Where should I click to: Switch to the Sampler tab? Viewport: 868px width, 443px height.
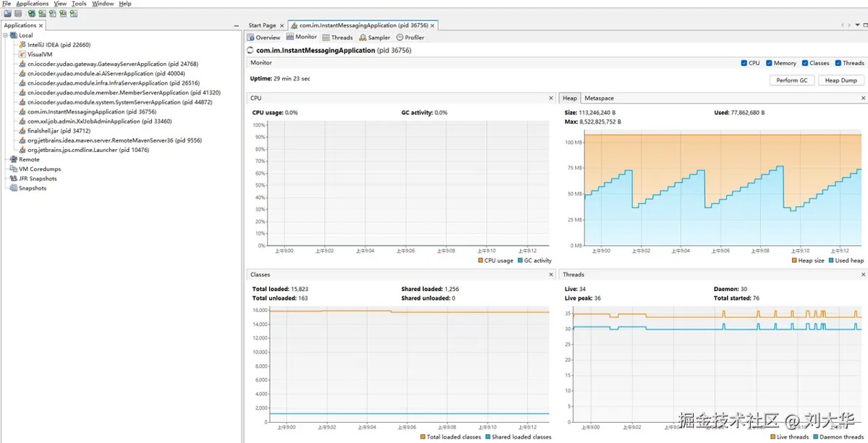pos(374,38)
